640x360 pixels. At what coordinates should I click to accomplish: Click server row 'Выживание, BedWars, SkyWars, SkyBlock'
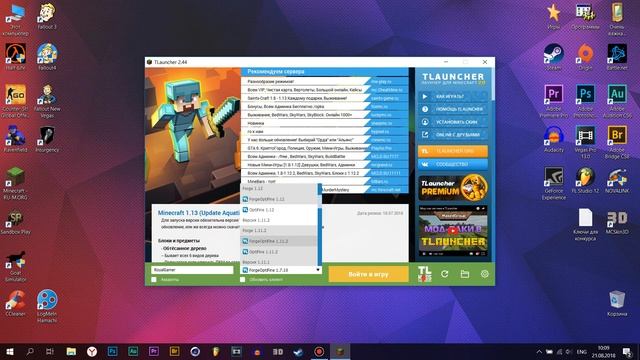324,115
